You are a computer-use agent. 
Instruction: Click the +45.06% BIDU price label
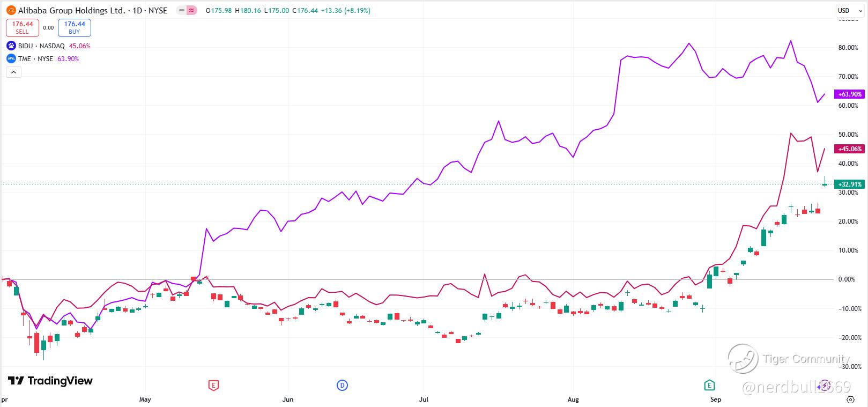(x=850, y=149)
